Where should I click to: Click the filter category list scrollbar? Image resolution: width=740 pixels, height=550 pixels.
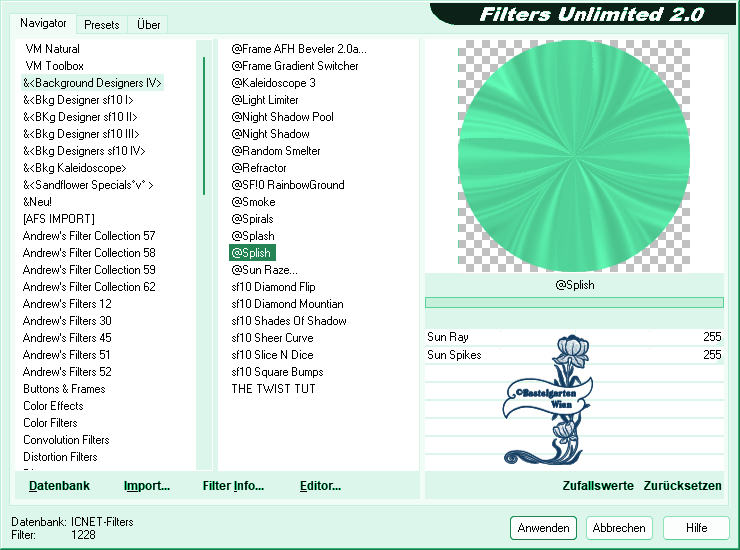pyautogui.click(x=204, y=126)
